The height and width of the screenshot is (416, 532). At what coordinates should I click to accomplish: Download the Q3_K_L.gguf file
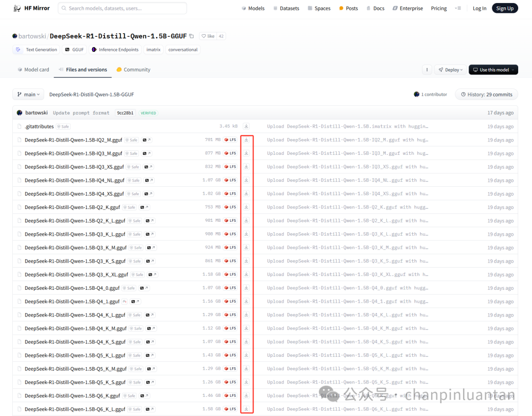pyautogui.click(x=246, y=234)
